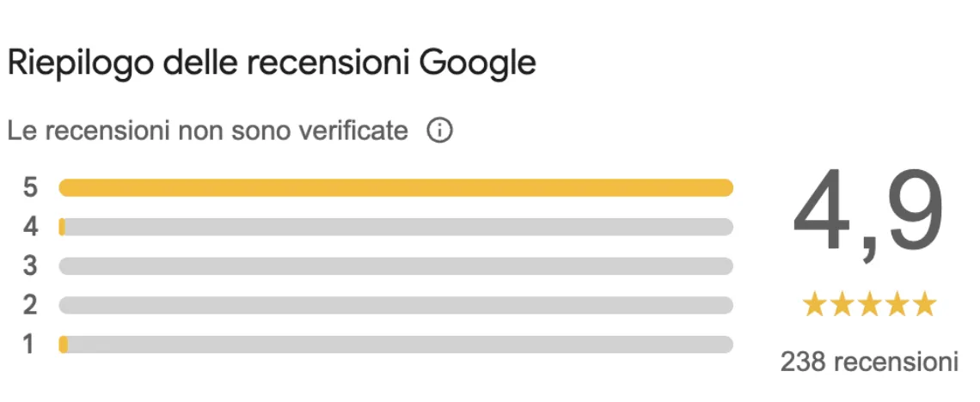
Task: Click the second gold star
Action: point(842,305)
